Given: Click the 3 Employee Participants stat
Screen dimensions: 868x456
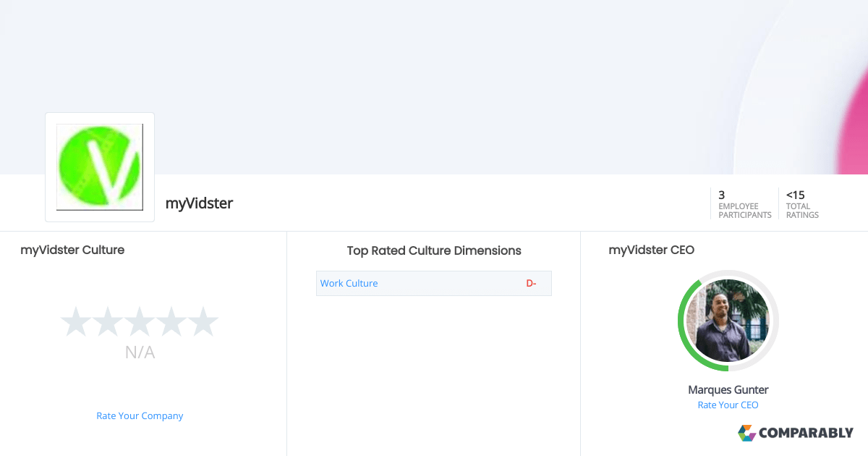Looking at the screenshot, I should click(x=744, y=204).
